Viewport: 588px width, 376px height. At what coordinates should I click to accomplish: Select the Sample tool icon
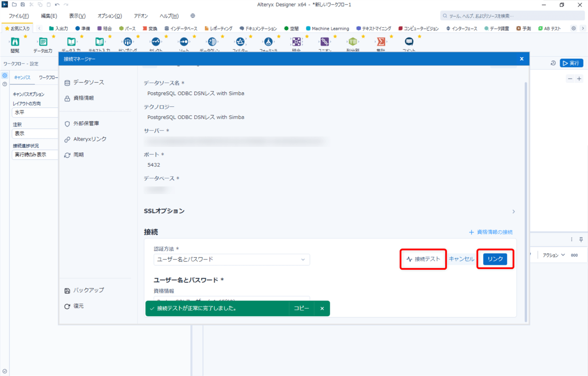click(x=128, y=42)
